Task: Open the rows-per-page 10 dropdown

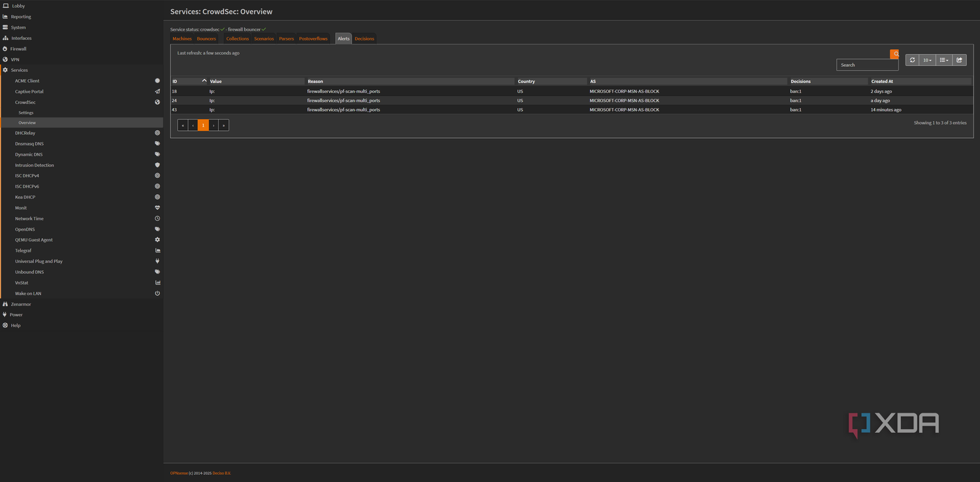Action: coord(927,60)
